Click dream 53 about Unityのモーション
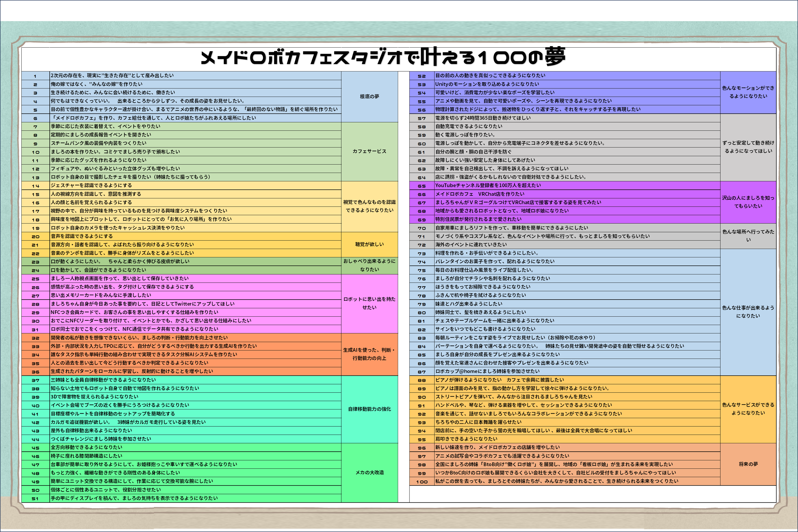The width and height of the screenshot is (798, 532). [x=487, y=84]
